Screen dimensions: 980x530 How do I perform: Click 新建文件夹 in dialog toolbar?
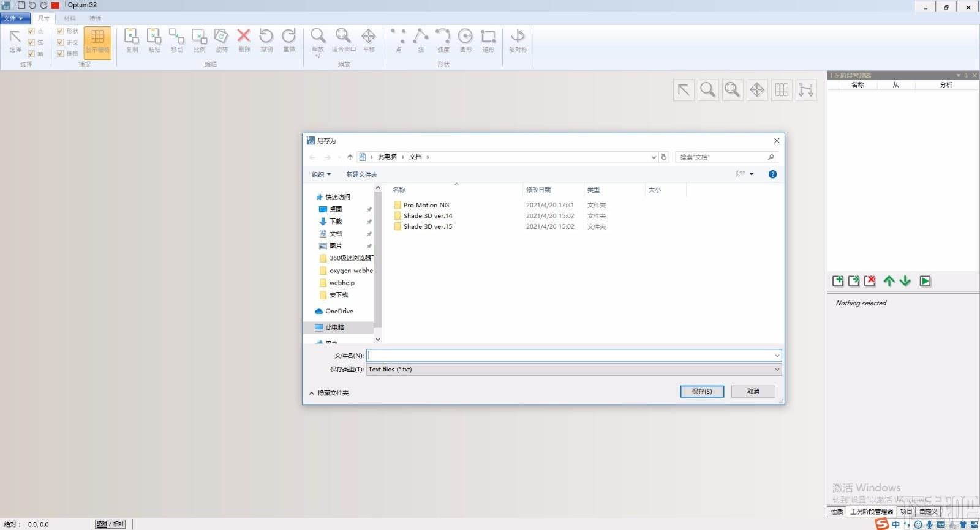(361, 174)
